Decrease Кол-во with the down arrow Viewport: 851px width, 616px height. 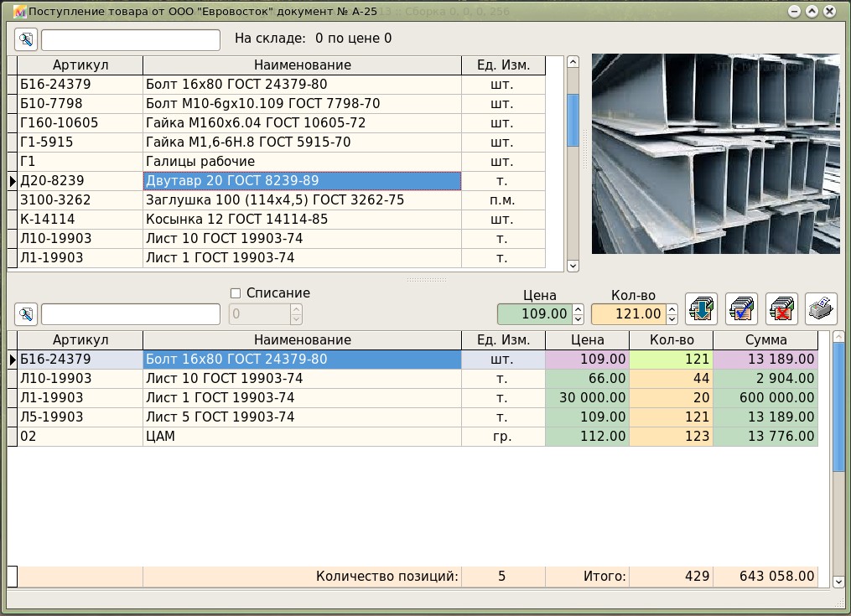pyautogui.click(x=672, y=319)
